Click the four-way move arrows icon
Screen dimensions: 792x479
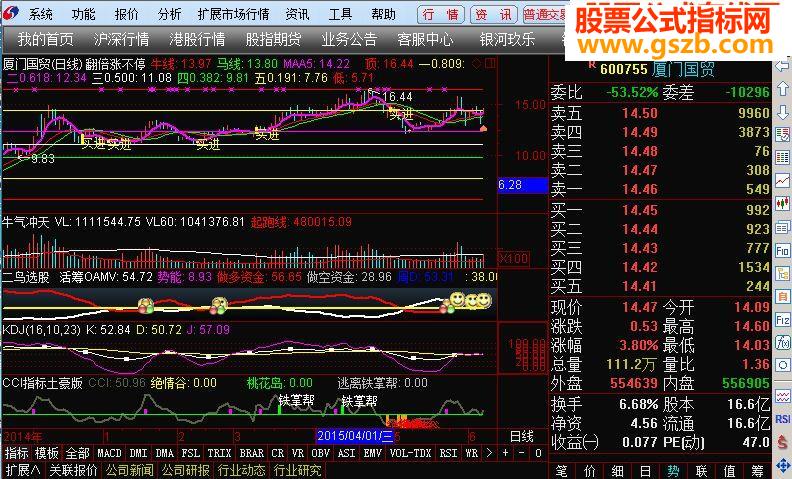[782, 464]
